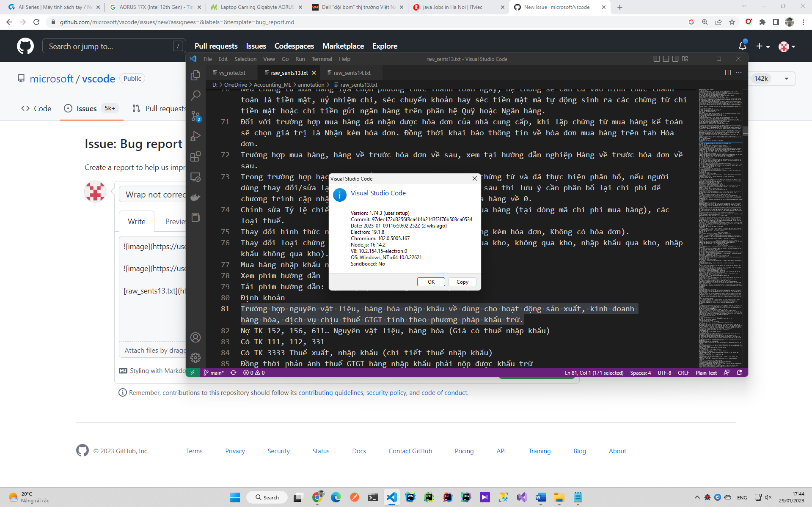Open the star count dropdown beside 142k
Screen dimensions: 812x507
coord(786,78)
